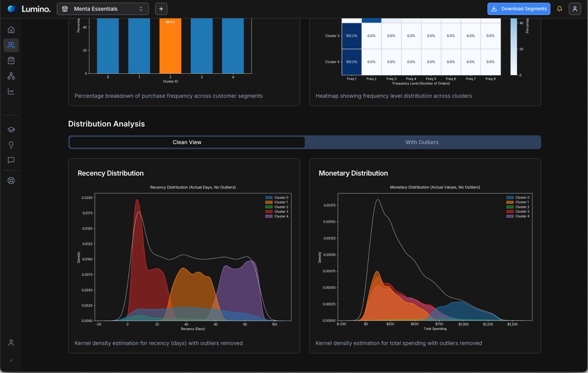Click the dropdown chevrons next to Menta Essentials
The image size is (588, 373).
tap(141, 9)
